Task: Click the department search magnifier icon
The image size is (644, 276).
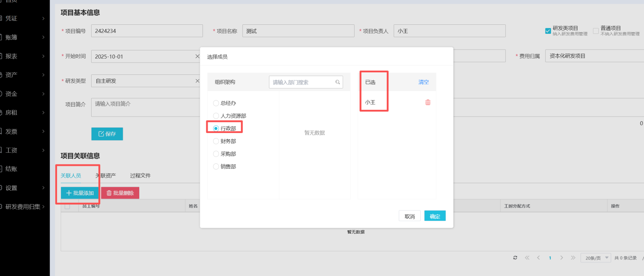Action: click(x=337, y=82)
